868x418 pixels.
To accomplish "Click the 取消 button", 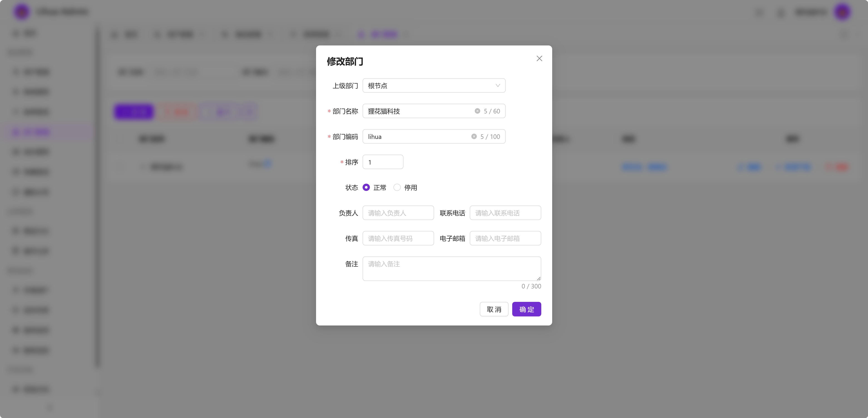I will click(494, 309).
